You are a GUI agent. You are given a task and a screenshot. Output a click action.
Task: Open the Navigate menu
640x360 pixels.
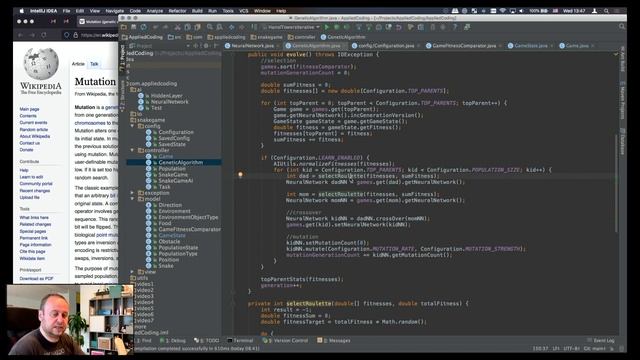(x=115, y=11)
